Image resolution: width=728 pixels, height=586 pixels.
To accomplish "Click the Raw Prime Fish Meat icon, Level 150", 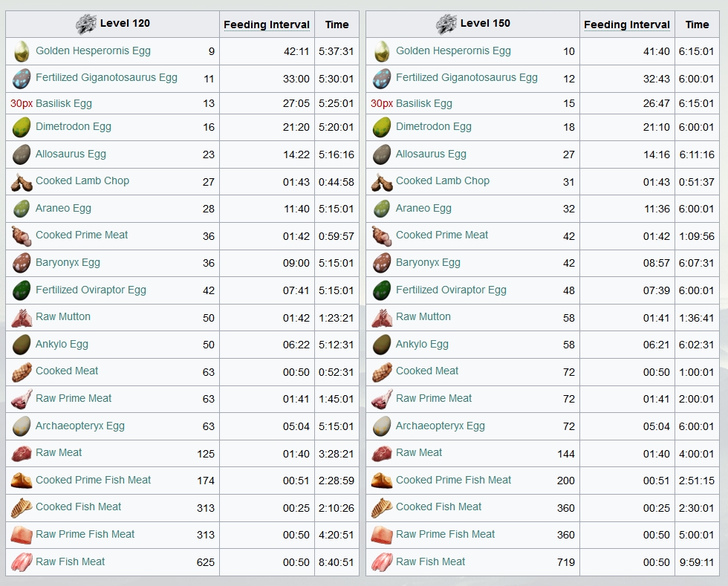I will point(382,535).
